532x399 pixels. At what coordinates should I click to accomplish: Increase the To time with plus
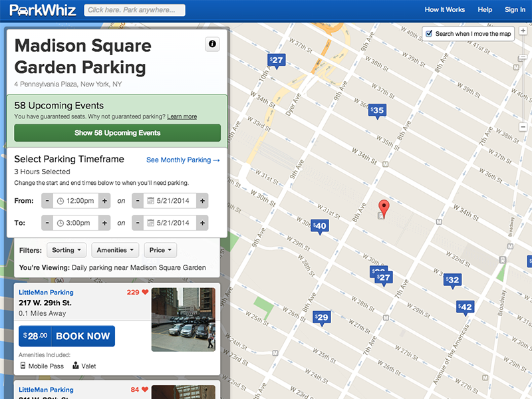pyautogui.click(x=104, y=223)
